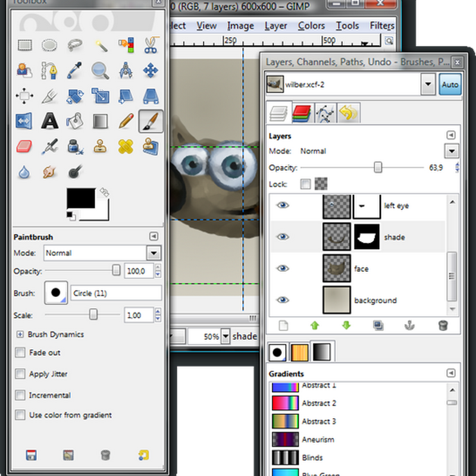Open the Layer menu
The width and height of the screenshot is (476, 476).
pyautogui.click(x=275, y=26)
